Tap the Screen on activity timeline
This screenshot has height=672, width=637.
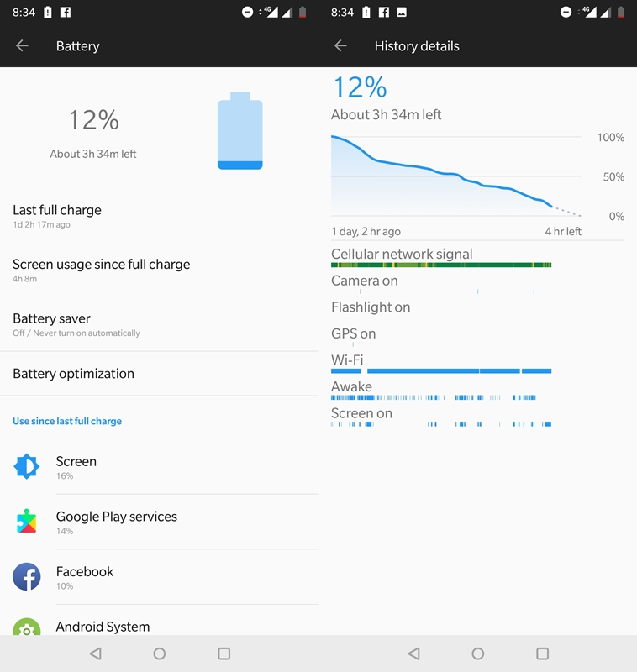[441, 424]
